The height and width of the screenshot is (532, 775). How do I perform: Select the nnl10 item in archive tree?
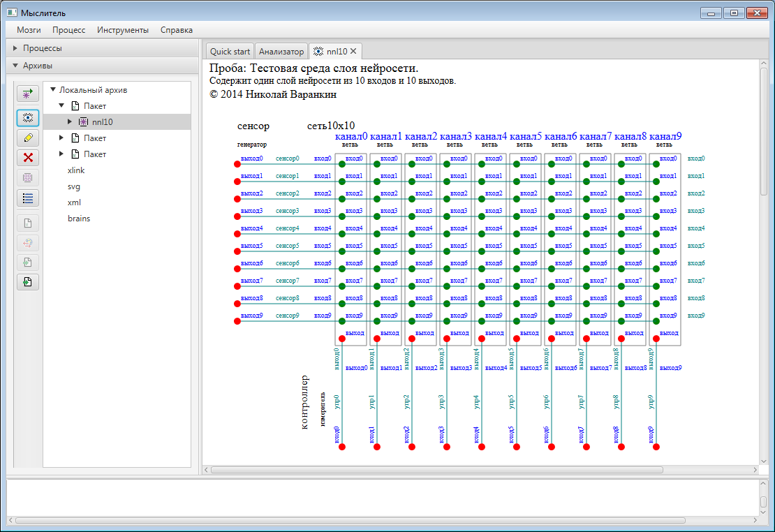click(102, 122)
